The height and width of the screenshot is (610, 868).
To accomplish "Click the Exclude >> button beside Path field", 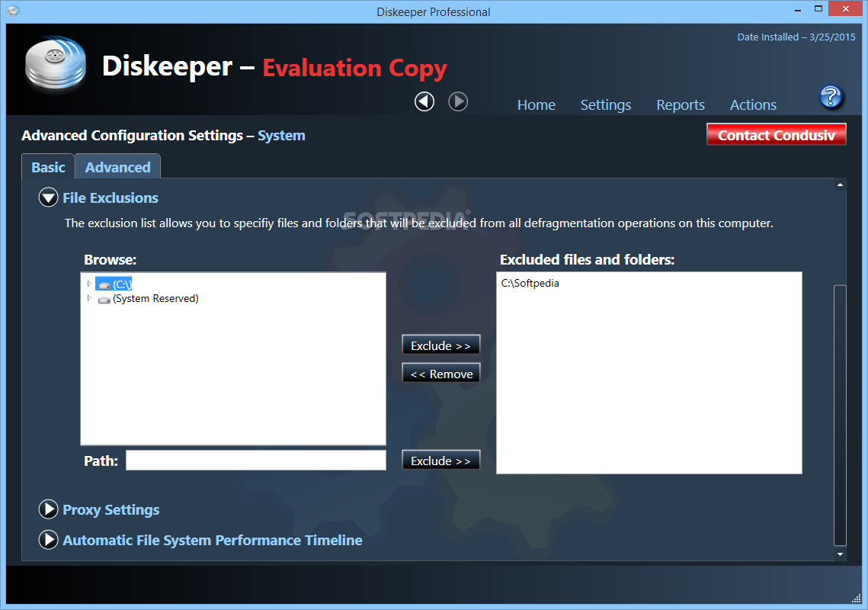I will (x=440, y=461).
